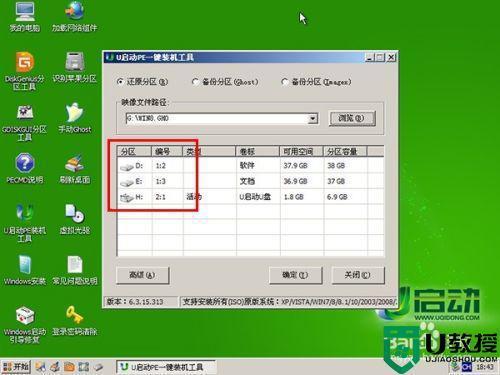Click the second quick launch icon in taskbar
The width and height of the screenshot is (500, 375).
[55, 367]
